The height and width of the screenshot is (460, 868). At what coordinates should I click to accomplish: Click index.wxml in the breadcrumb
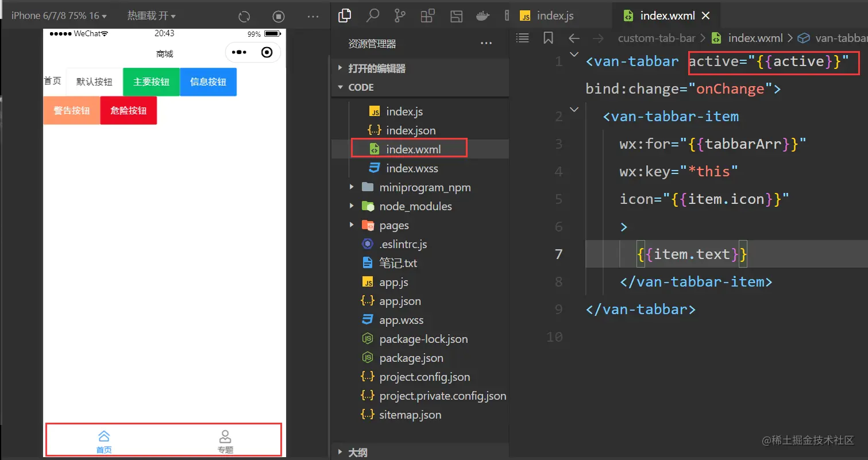click(755, 38)
